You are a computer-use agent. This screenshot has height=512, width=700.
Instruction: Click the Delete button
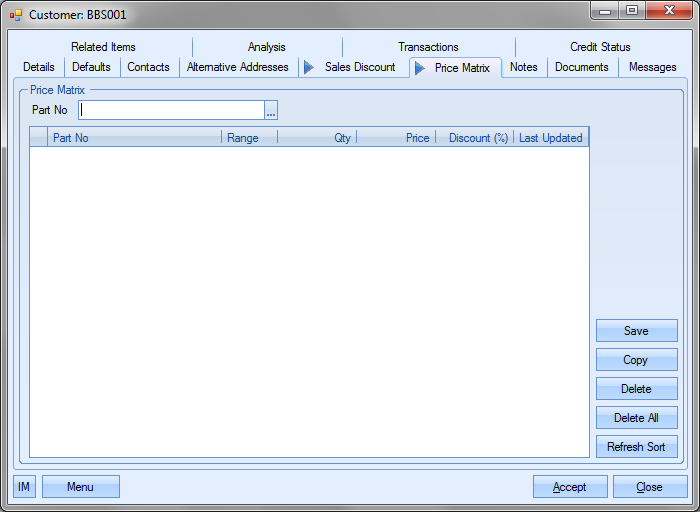tap(637, 389)
